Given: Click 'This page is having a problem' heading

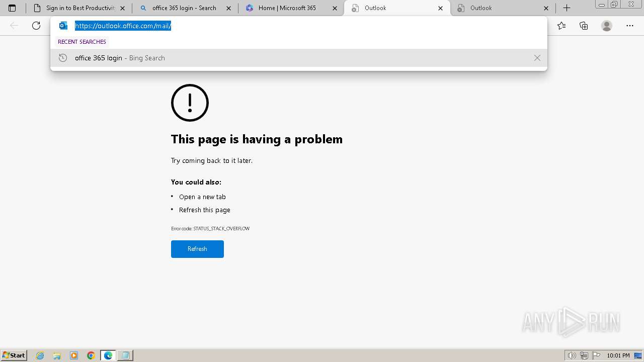Looking at the screenshot, I should (x=257, y=139).
